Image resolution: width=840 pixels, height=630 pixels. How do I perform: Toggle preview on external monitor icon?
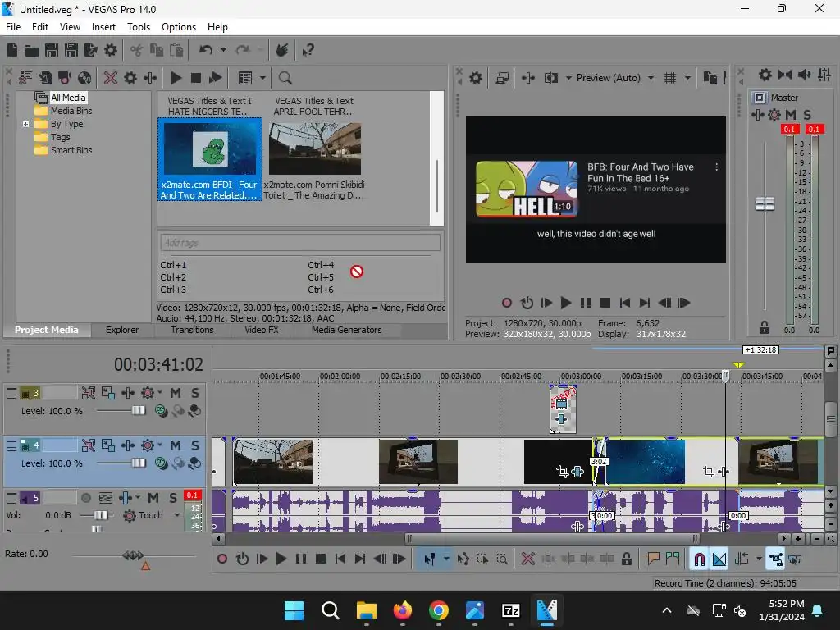(502, 78)
